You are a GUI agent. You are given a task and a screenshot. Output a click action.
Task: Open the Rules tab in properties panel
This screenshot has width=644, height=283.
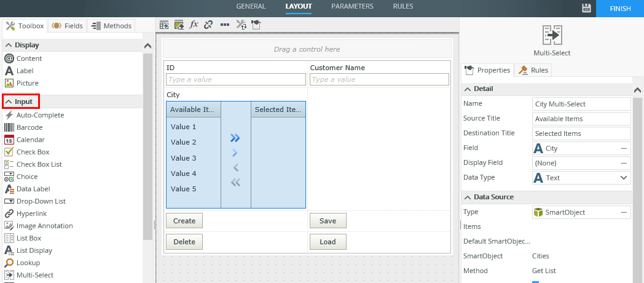533,70
